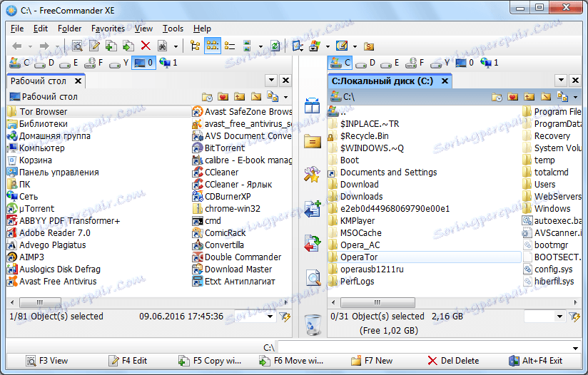Toggle the folder tree view icon
588x375 pixels.
[x=195, y=46]
